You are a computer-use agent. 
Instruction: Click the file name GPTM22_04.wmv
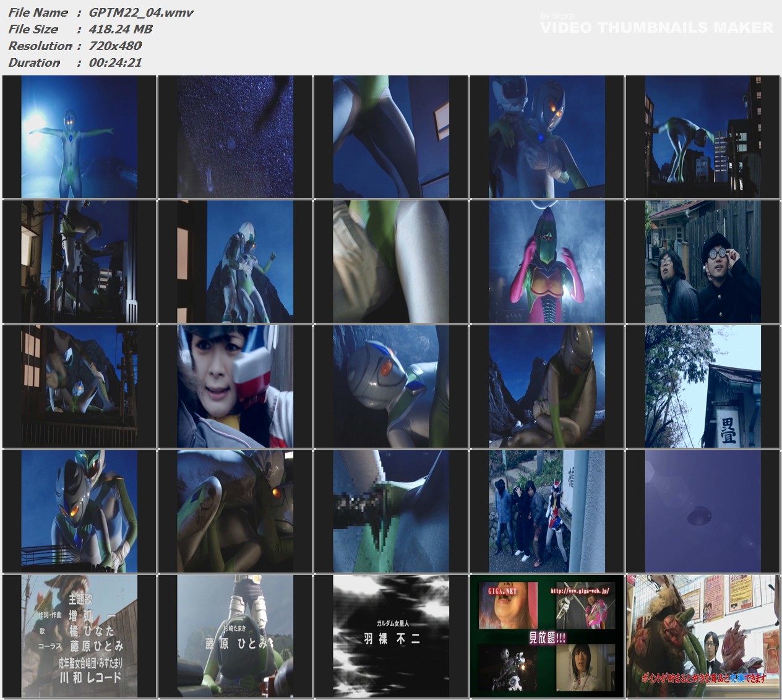pyautogui.click(x=142, y=12)
